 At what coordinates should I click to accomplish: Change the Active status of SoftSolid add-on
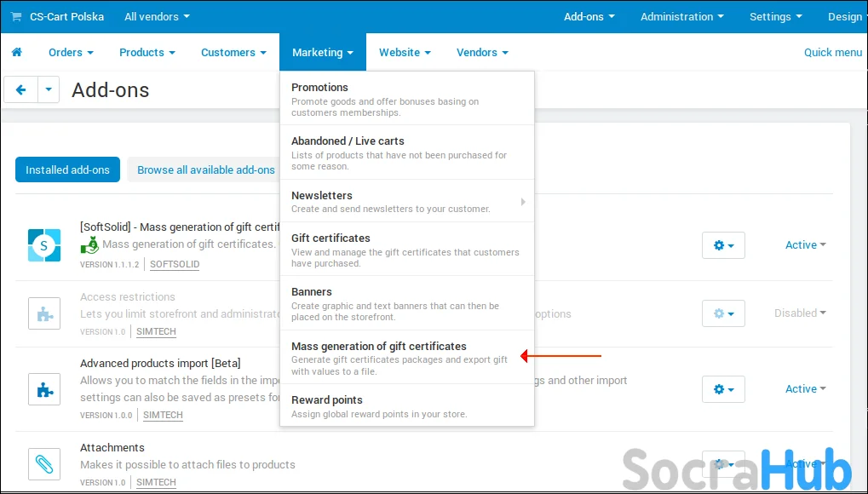pyautogui.click(x=806, y=244)
